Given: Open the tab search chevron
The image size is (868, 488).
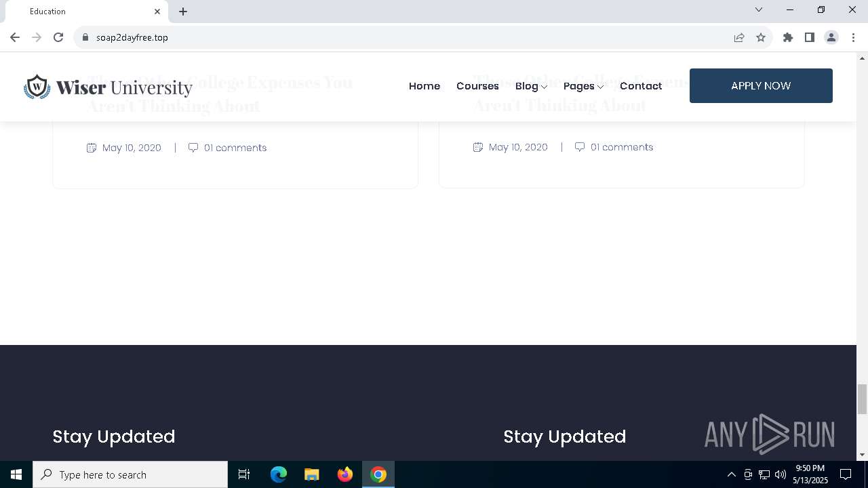Looking at the screenshot, I should pos(759,9).
